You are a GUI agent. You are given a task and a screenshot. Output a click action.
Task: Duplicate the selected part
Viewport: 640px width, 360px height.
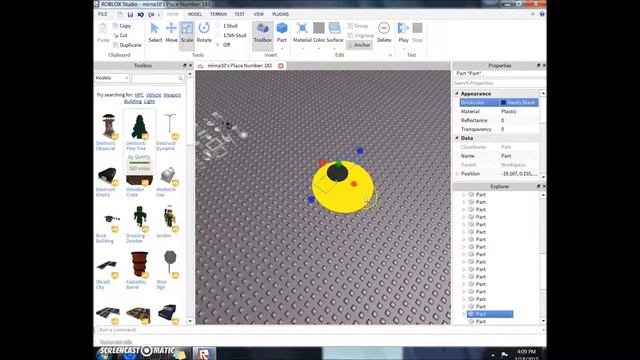point(127,45)
